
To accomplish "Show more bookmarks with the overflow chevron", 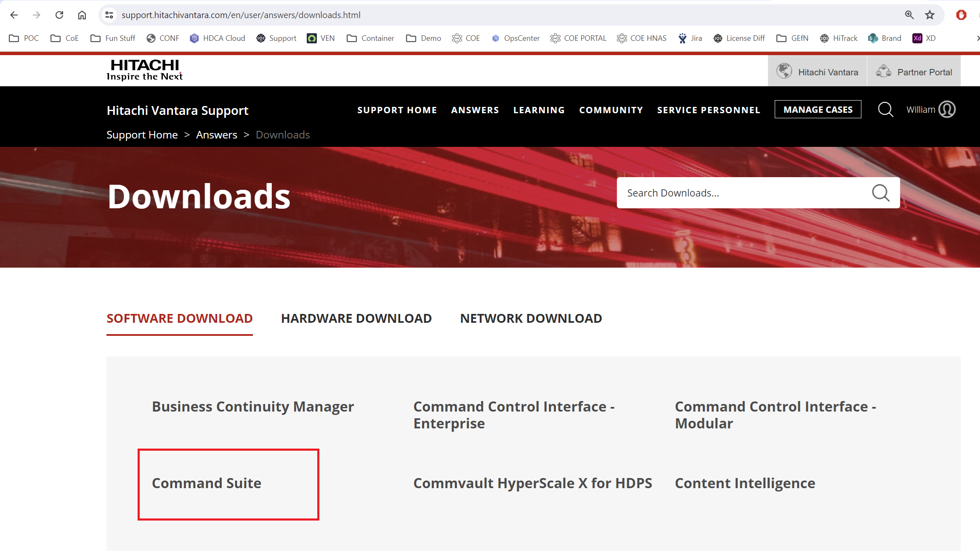I will (977, 38).
